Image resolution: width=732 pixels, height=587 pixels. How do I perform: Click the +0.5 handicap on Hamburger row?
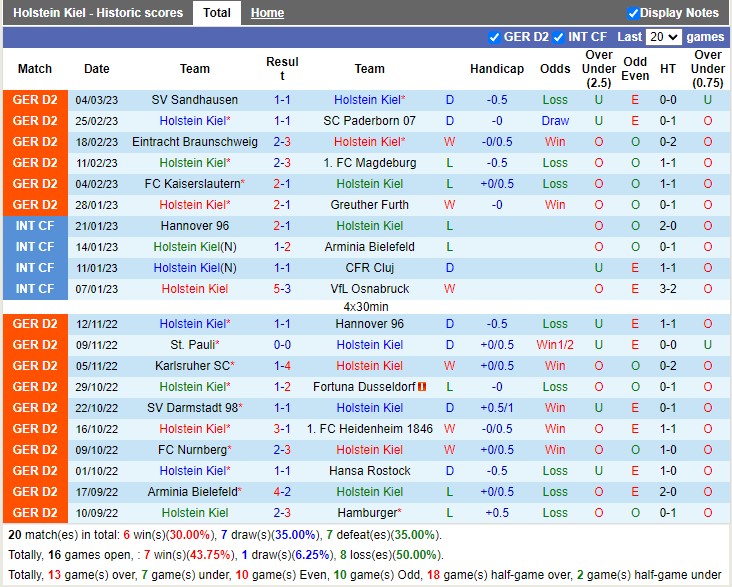(497, 513)
